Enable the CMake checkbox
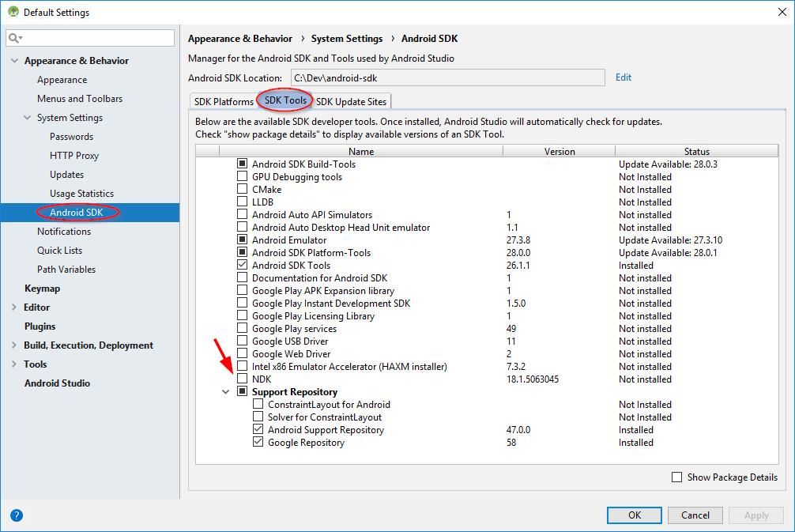 point(242,189)
